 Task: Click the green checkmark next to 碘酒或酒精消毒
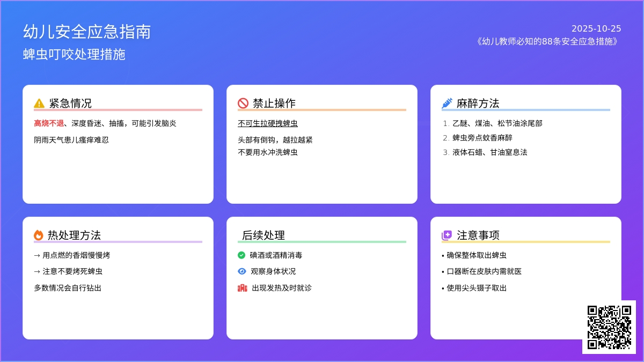241,255
